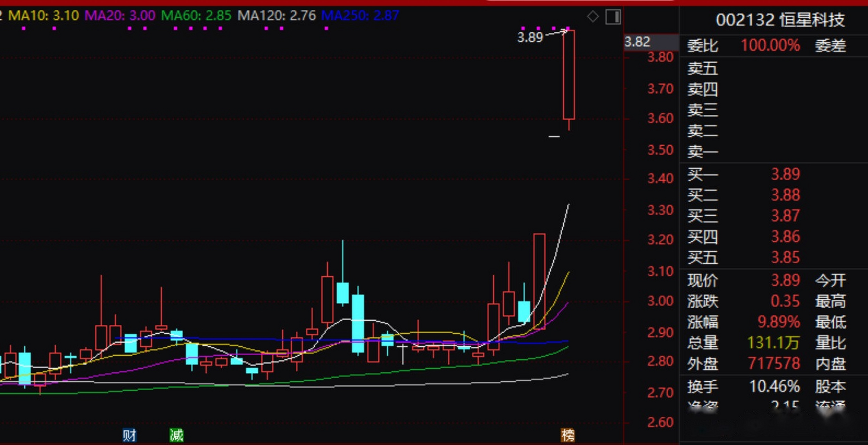Select the MA10 indicator label

pos(43,16)
